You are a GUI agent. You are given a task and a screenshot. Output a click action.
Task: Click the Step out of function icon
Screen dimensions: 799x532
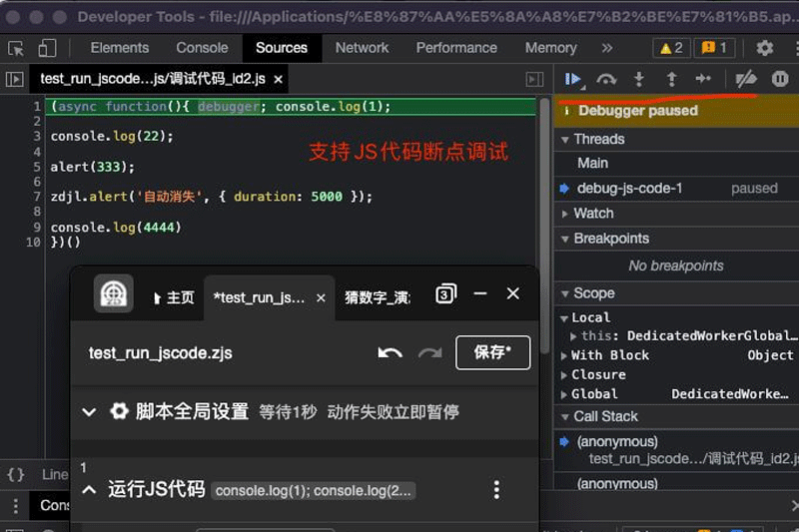click(x=671, y=79)
